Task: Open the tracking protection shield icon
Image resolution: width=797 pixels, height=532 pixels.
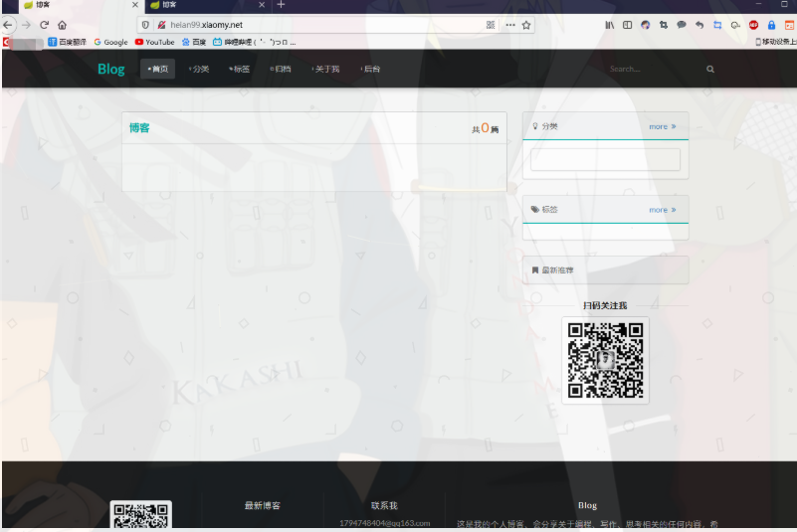Action: [x=145, y=25]
